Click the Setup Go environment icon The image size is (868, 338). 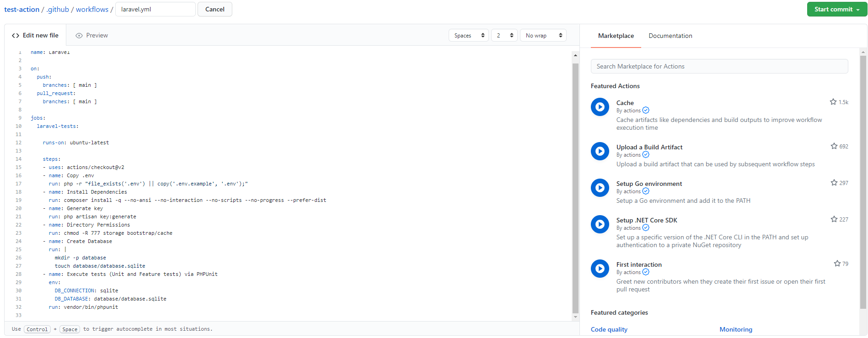(x=600, y=188)
